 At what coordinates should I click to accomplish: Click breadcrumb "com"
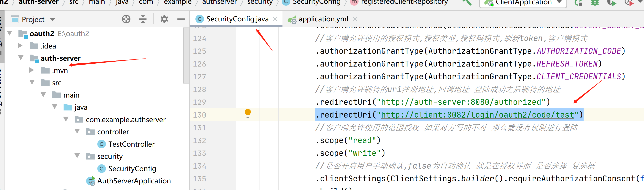coord(146,3)
